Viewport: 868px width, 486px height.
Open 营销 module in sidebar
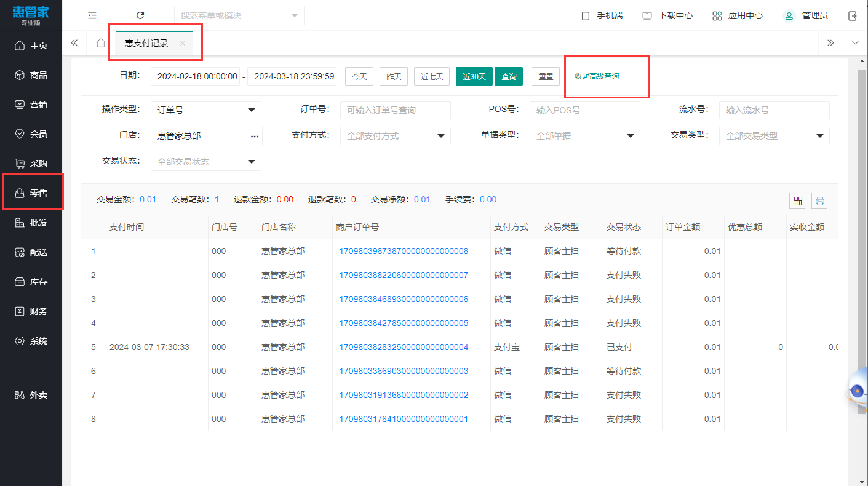pyautogui.click(x=31, y=105)
